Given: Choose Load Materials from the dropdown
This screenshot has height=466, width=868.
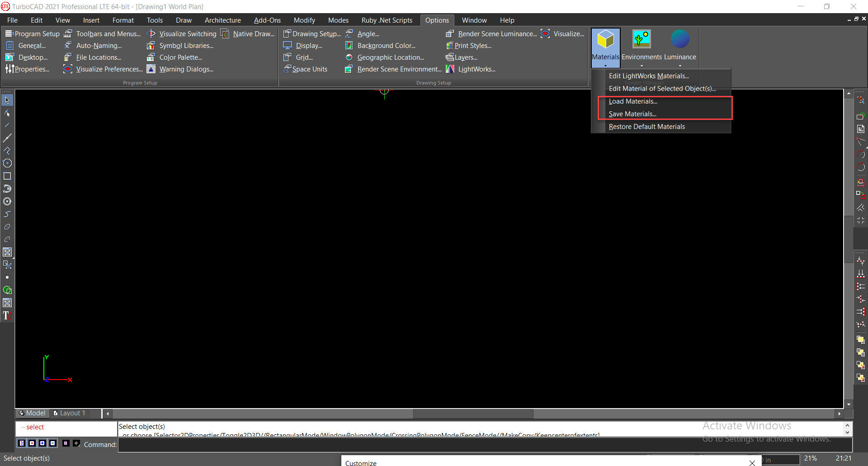Looking at the screenshot, I should pos(661,101).
